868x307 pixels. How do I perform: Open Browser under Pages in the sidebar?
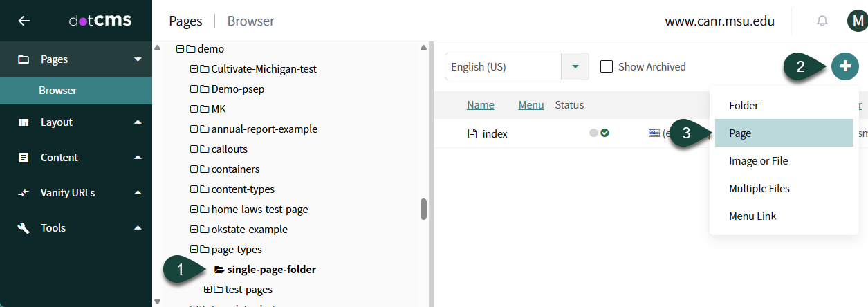[x=57, y=91]
